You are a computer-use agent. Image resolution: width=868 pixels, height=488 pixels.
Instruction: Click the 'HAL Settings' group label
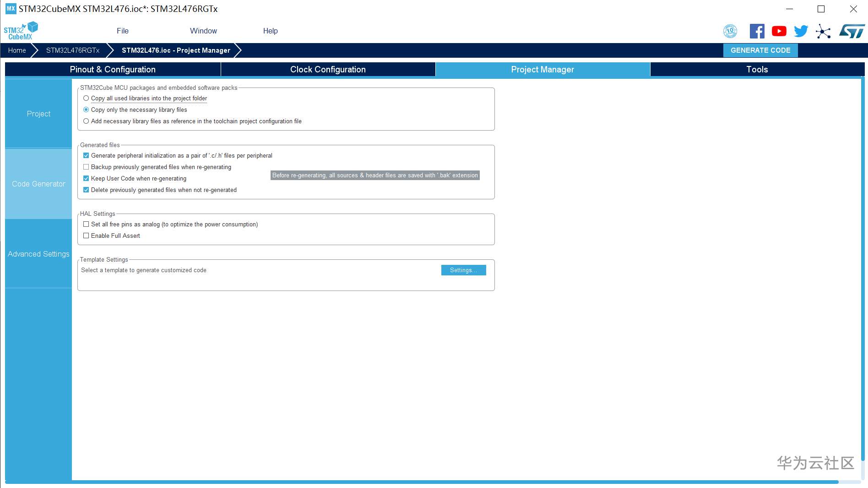pos(98,214)
